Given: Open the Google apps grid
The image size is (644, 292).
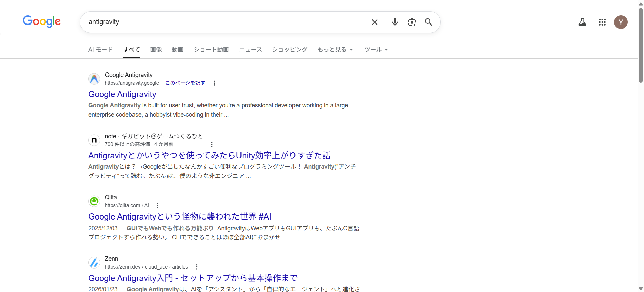Looking at the screenshot, I should pos(602,22).
